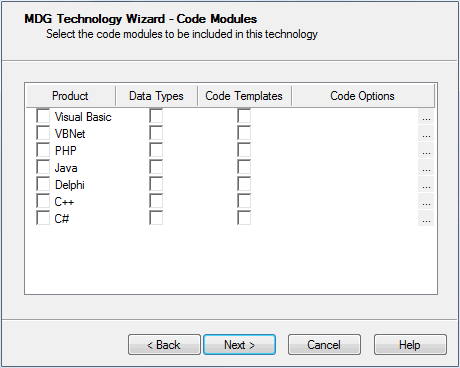Enable Code Templates for C++
460x368 pixels.
click(x=244, y=201)
